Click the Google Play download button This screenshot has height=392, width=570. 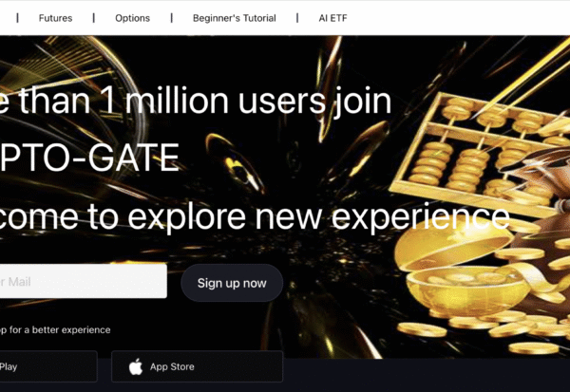click(48, 366)
